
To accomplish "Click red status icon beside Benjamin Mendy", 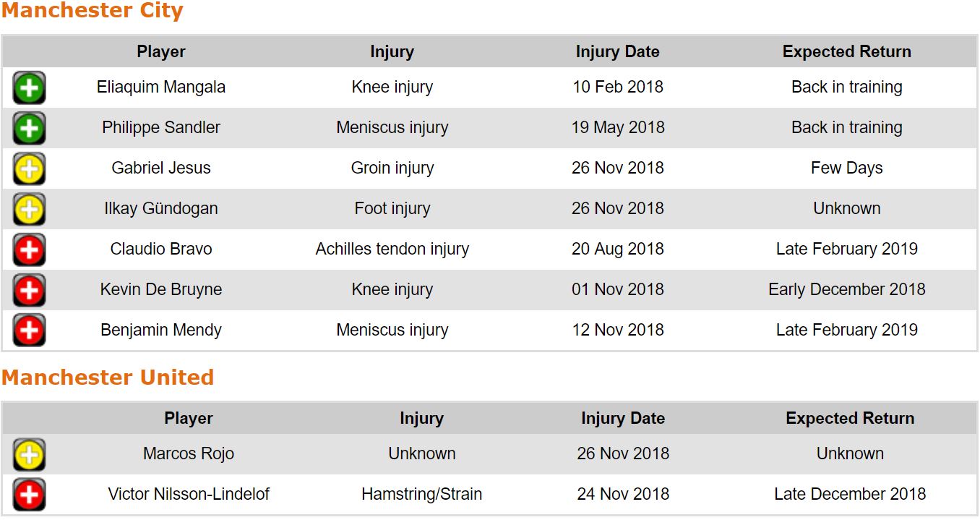I will tap(29, 331).
